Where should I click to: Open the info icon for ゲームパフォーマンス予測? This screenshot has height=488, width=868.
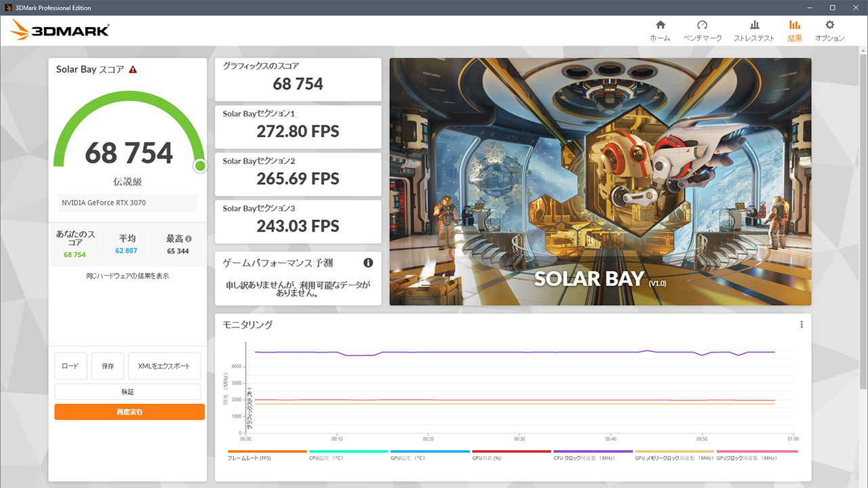(368, 263)
